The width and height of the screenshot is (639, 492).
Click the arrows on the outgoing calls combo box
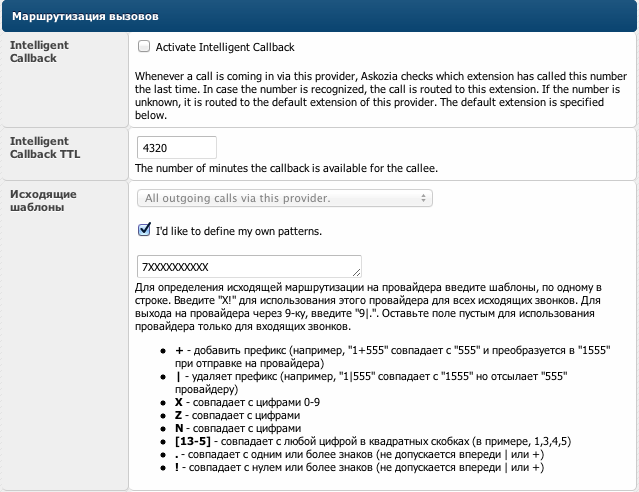(x=426, y=198)
